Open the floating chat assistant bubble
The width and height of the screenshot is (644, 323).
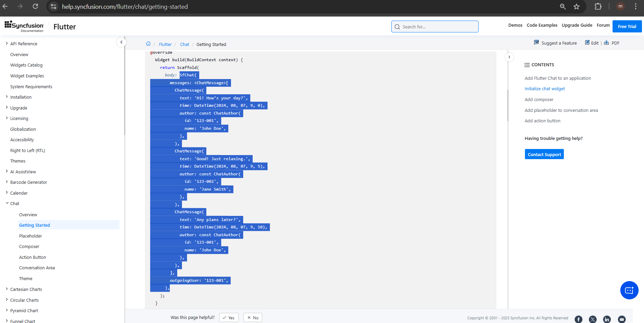[629, 290]
